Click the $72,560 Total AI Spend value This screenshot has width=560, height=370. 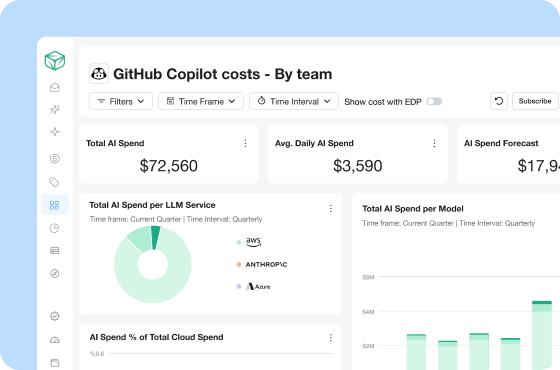[x=169, y=166]
